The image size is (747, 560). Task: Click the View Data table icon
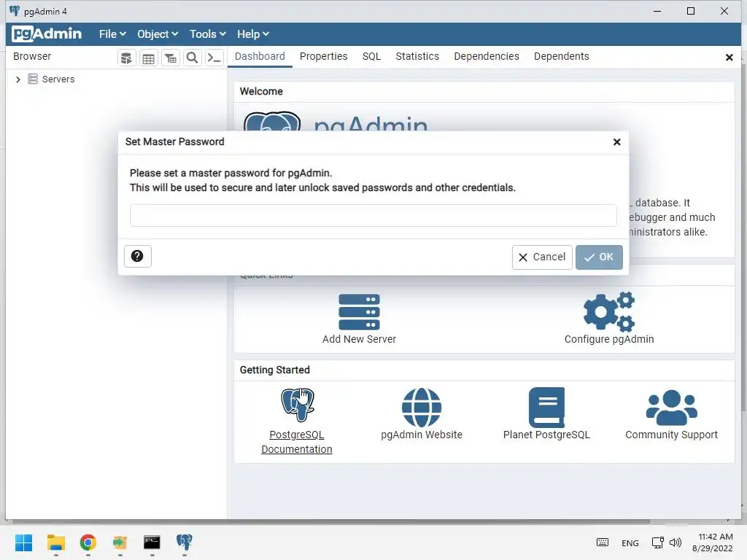tap(148, 58)
